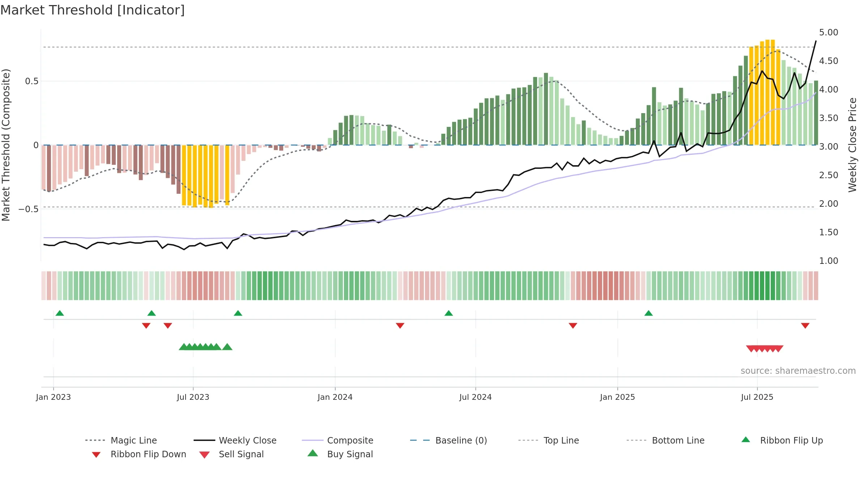Click the Jul 2024 x-axis label
Screen dimensions: 868x488
[x=476, y=397]
